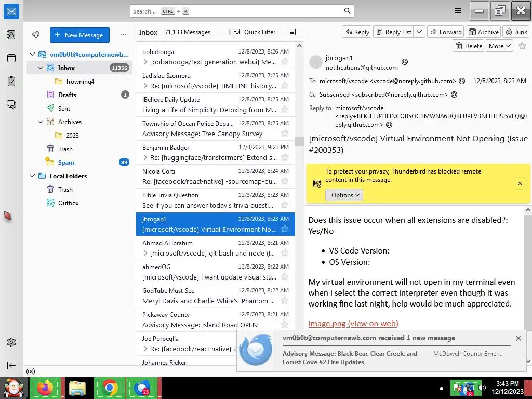Open the Calendar space

click(x=11, y=58)
